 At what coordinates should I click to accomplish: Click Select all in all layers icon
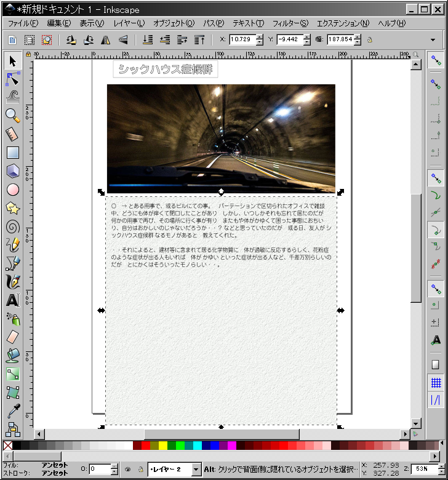tap(30, 40)
